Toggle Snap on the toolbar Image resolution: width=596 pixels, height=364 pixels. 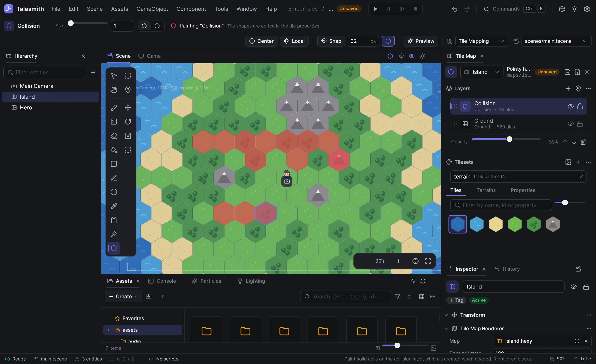(331, 41)
